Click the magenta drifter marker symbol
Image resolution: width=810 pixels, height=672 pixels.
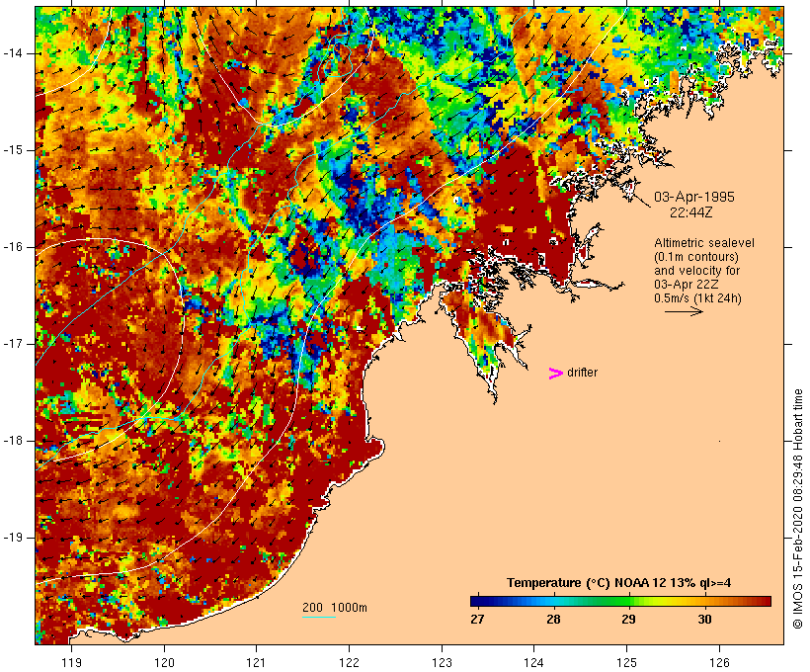[556, 374]
